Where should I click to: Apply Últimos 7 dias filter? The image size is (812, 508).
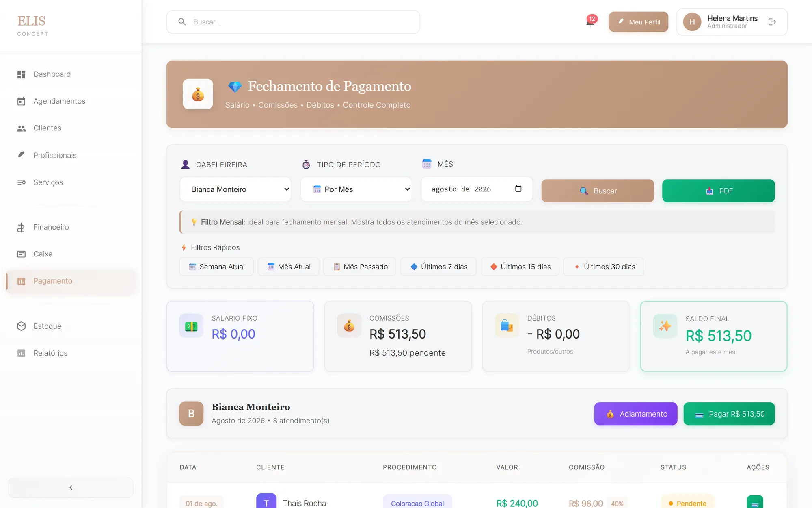tap(438, 267)
